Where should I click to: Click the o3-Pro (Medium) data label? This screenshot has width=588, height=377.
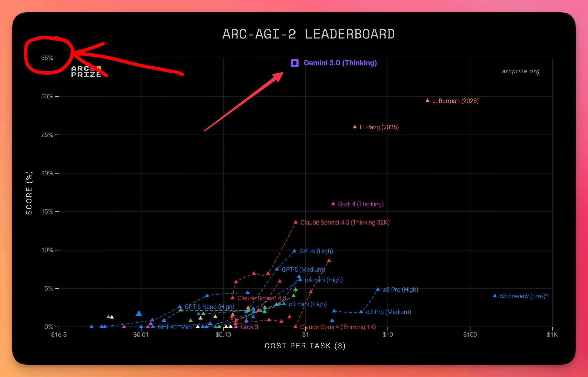[x=388, y=312]
